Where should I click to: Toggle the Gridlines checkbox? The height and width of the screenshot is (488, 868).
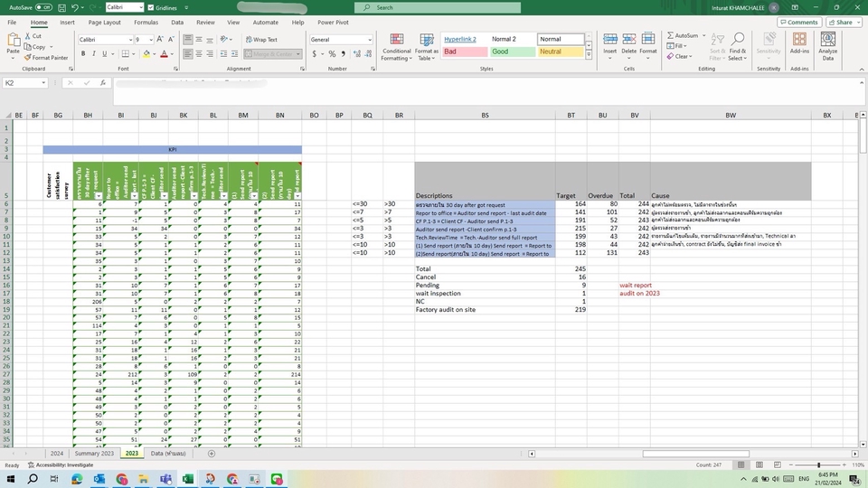point(151,8)
